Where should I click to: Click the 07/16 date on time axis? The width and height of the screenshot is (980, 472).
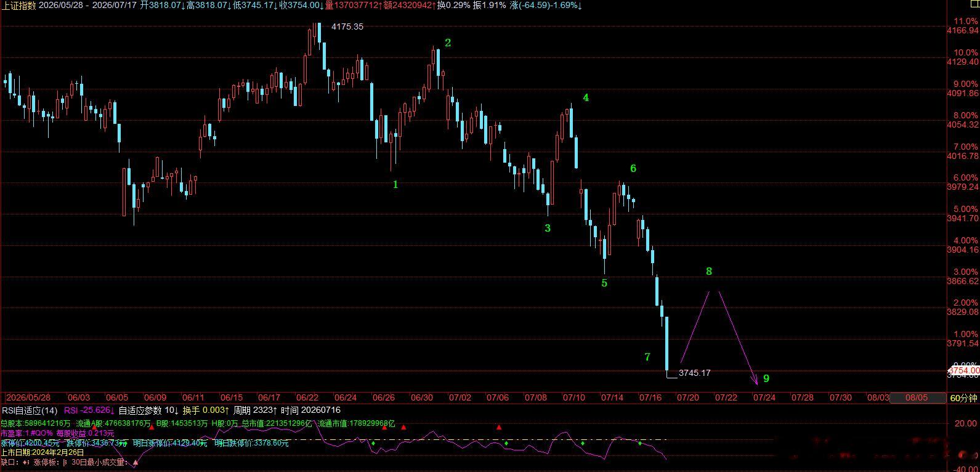click(650, 398)
